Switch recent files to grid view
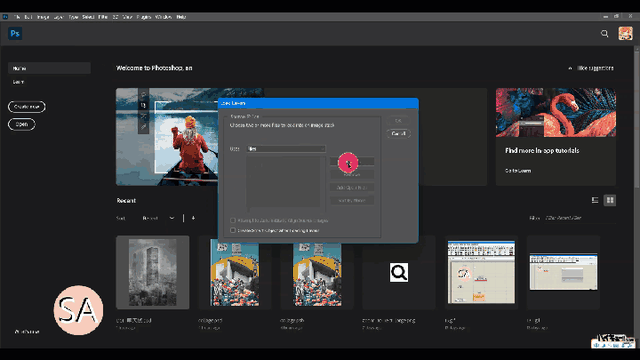The width and height of the screenshot is (640, 360). tap(610, 200)
